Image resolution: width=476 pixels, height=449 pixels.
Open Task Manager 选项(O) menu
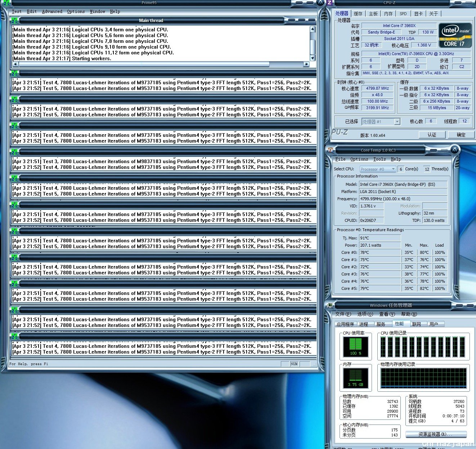(365, 314)
